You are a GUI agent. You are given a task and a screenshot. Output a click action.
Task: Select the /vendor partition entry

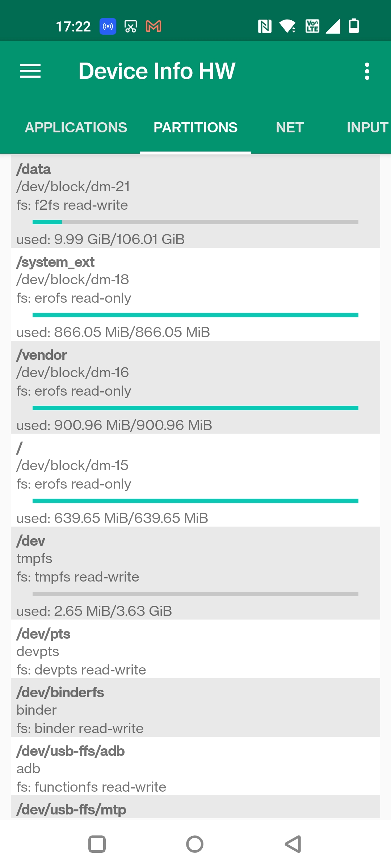coord(195,387)
